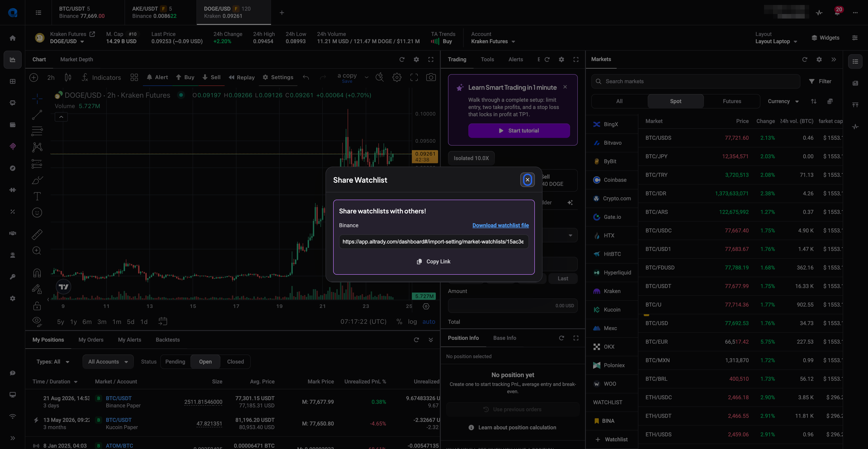
Task: Click the screenshot camera icon in chart toolbar
Action: click(431, 78)
